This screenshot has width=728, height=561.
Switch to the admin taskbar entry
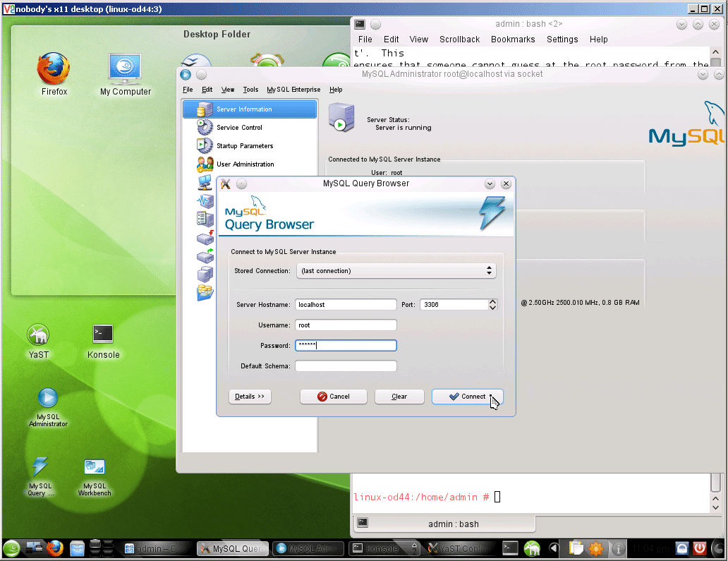point(155,548)
